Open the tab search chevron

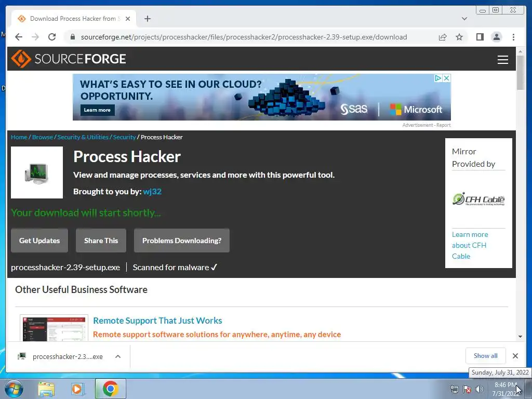tap(464, 19)
